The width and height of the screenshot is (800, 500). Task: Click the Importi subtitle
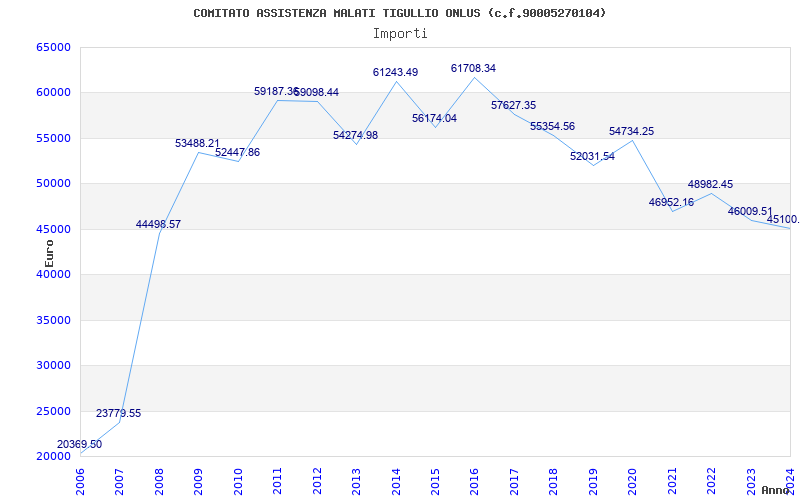point(400,34)
